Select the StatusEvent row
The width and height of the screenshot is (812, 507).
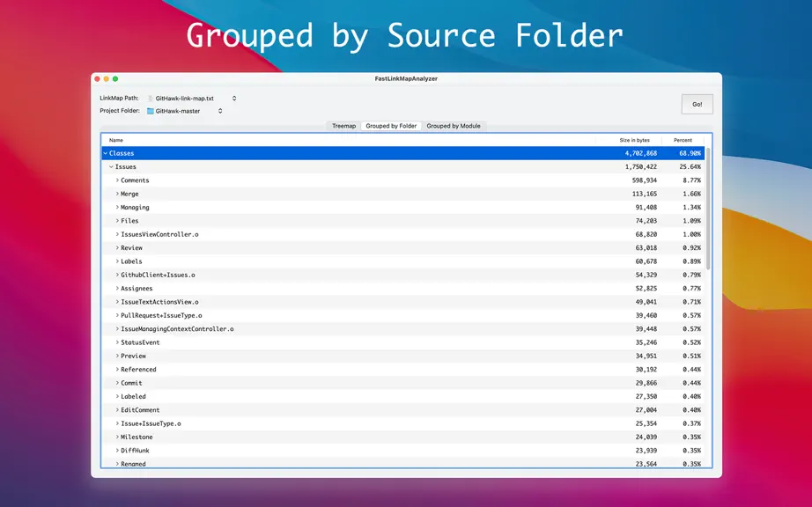(403, 342)
